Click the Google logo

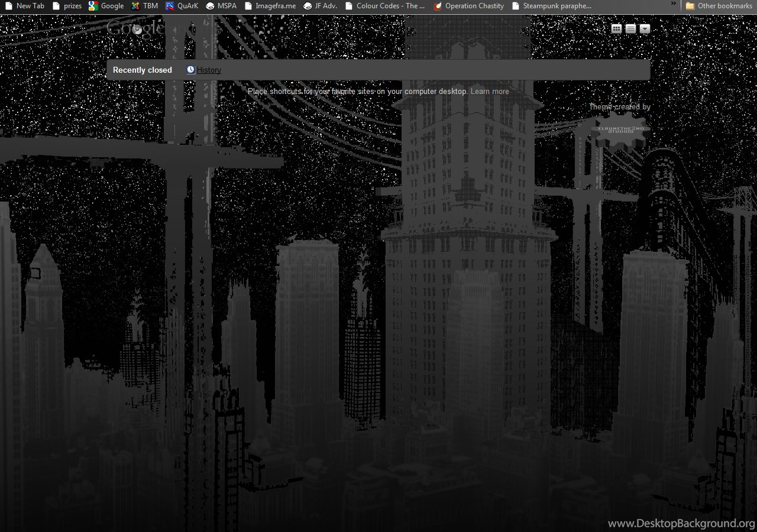135,28
